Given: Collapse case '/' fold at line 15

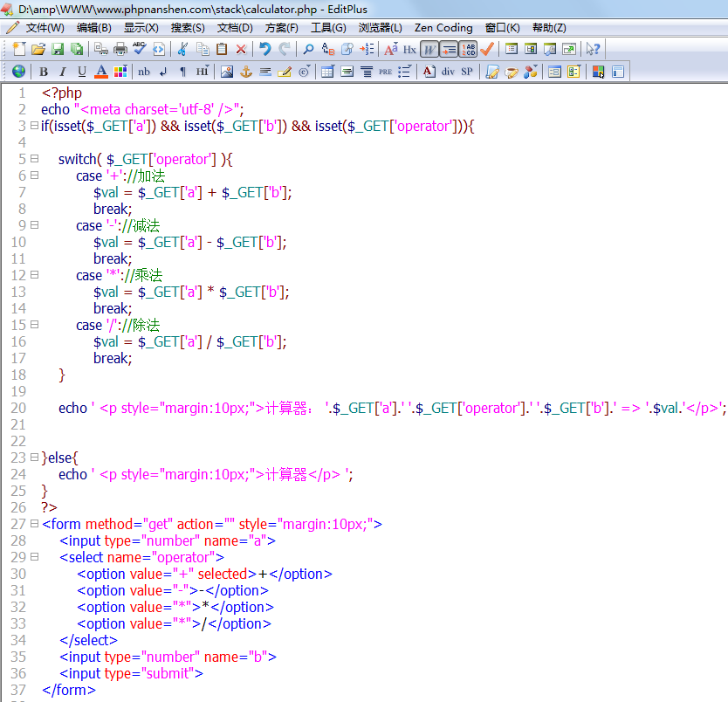Looking at the screenshot, I should tap(34, 325).
